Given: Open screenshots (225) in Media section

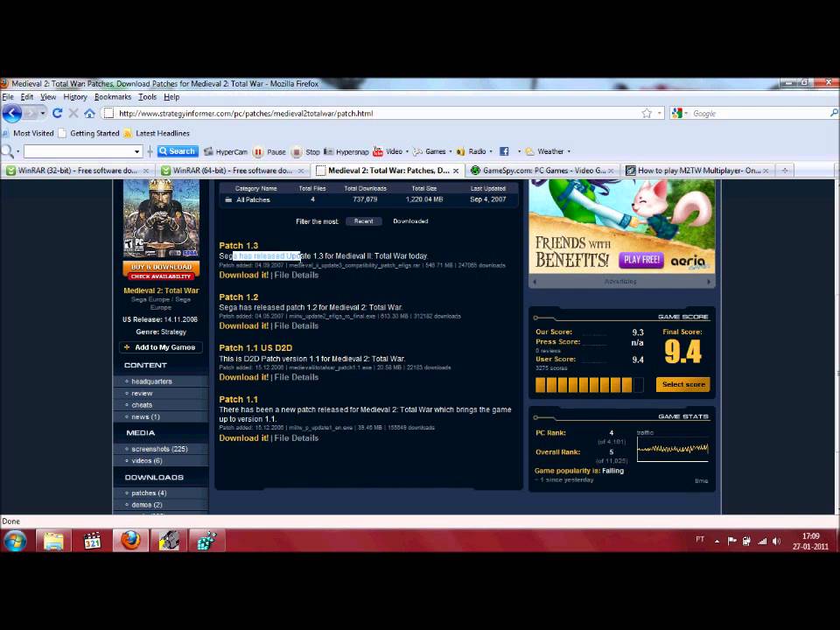Looking at the screenshot, I should [x=159, y=449].
